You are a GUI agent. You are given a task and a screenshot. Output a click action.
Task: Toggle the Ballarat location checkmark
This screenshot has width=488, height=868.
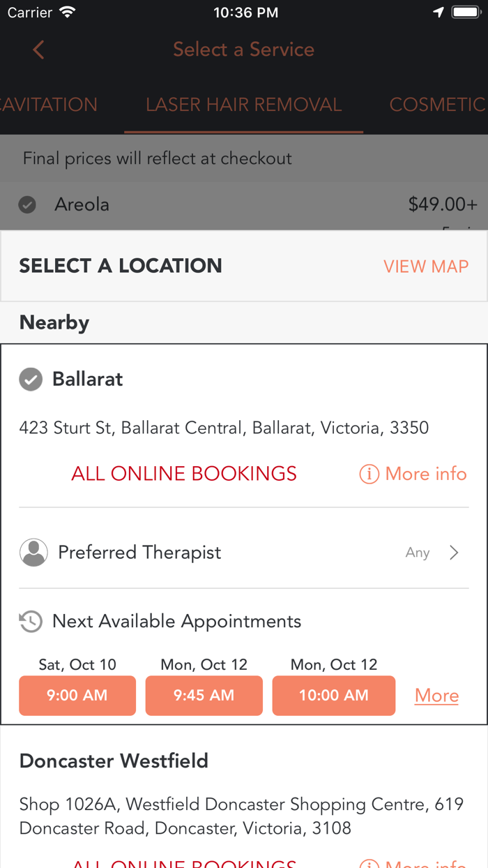click(31, 380)
